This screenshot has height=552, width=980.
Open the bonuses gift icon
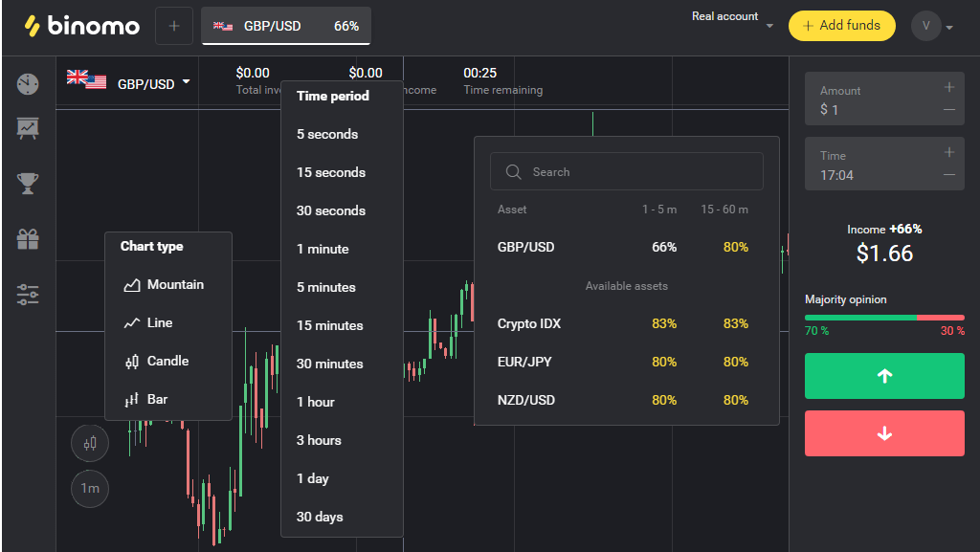28,238
